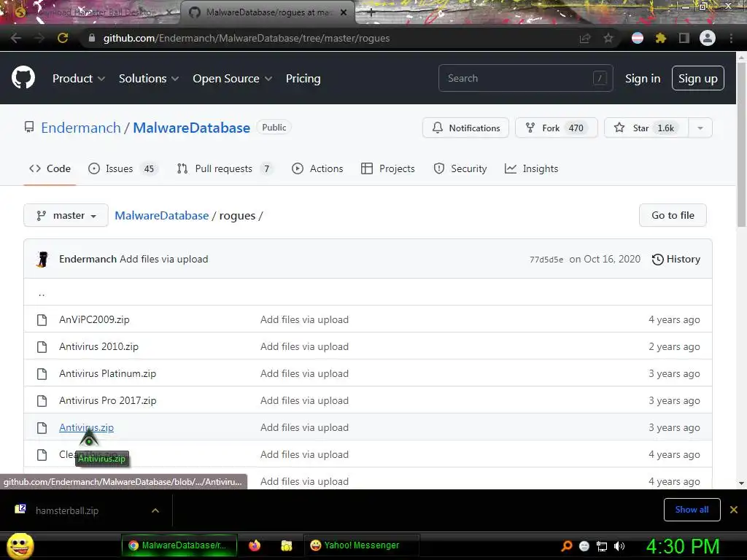Click Endermanch avatar in commit row
Image resolution: width=747 pixels, height=560 pixels.
coord(43,259)
